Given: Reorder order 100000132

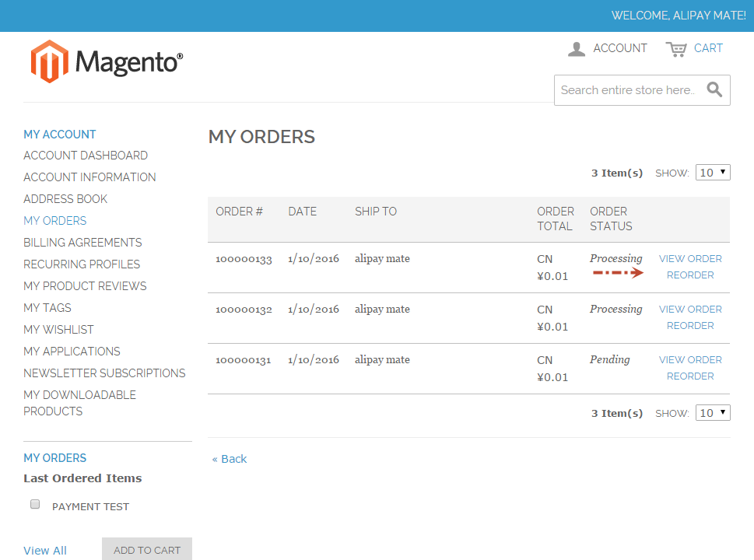Looking at the screenshot, I should pos(690,325).
